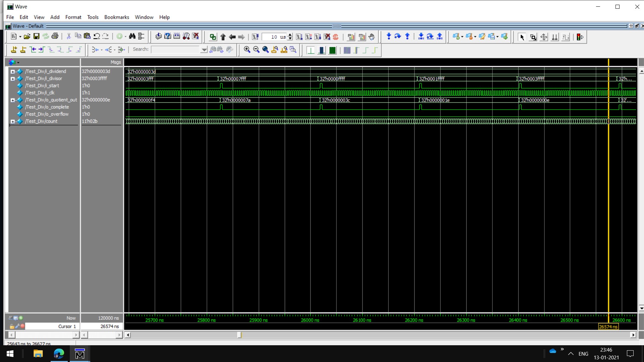Viewport: 644px width, 362px height.
Task: Click the Restart simulation icon
Action: [256, 37]
